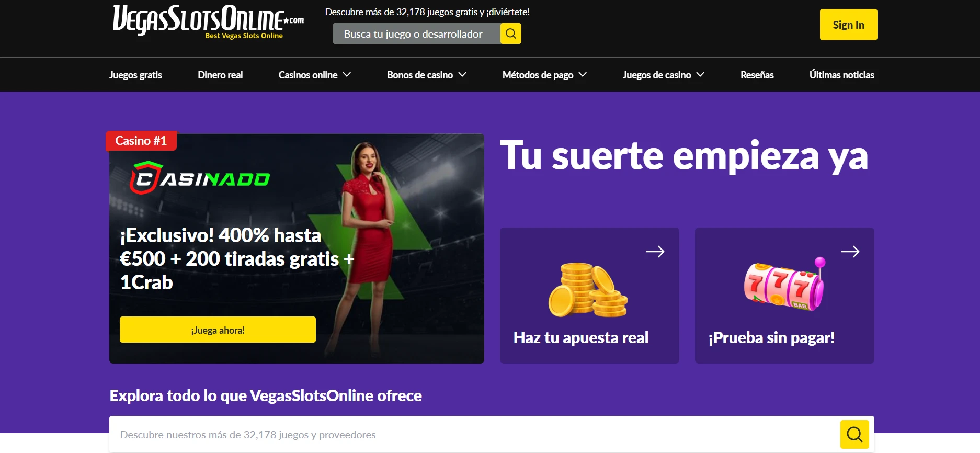Expand the Casinos online dropdown
980x453 pixels.
click(x=314, y=75)
